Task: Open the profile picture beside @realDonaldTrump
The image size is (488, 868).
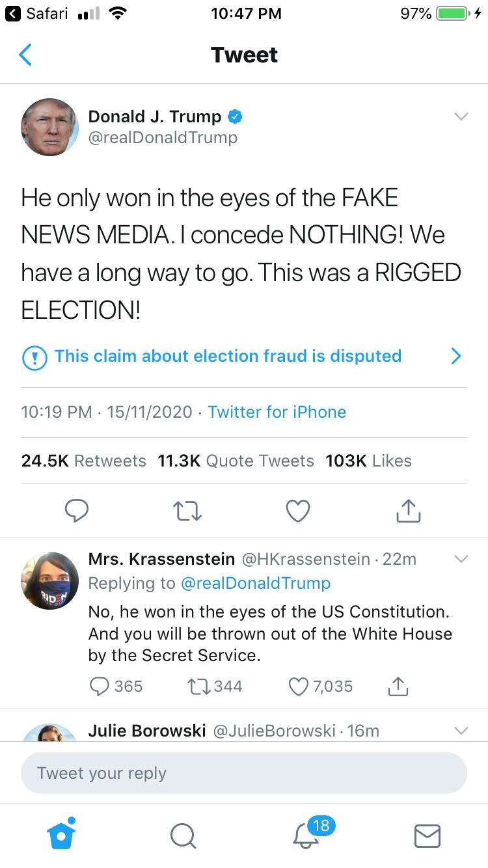Action: (50, 128)
